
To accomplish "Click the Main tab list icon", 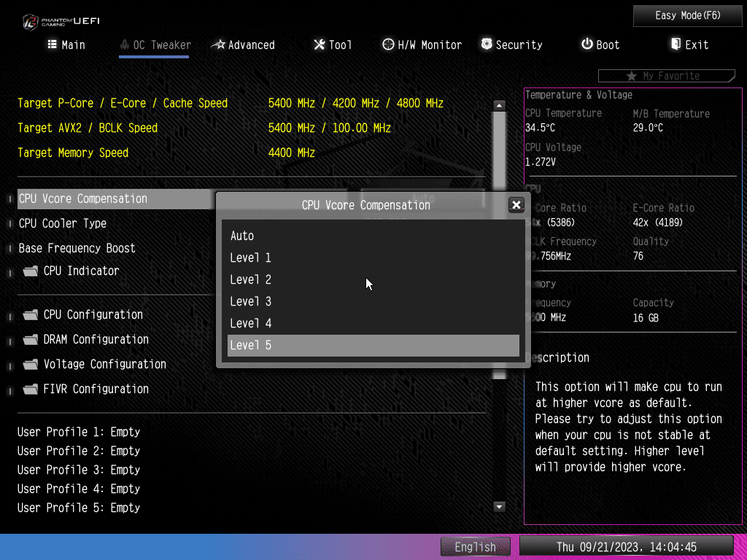I will [53, 44].
